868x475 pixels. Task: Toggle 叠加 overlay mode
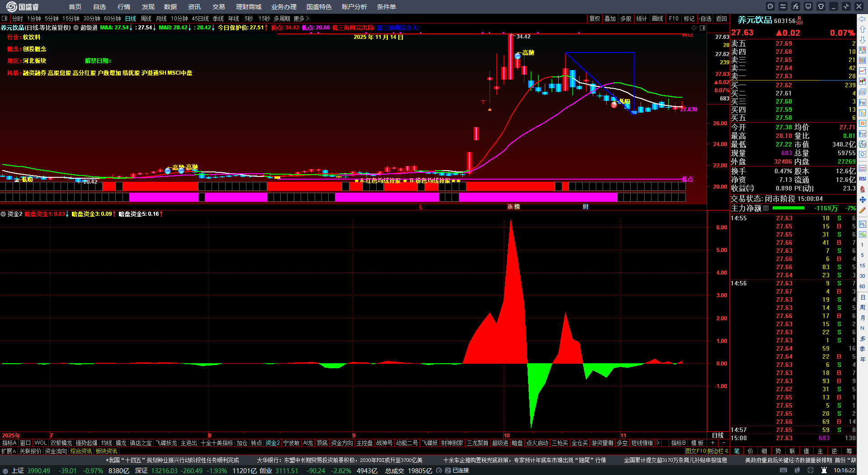tap(610, 19)
